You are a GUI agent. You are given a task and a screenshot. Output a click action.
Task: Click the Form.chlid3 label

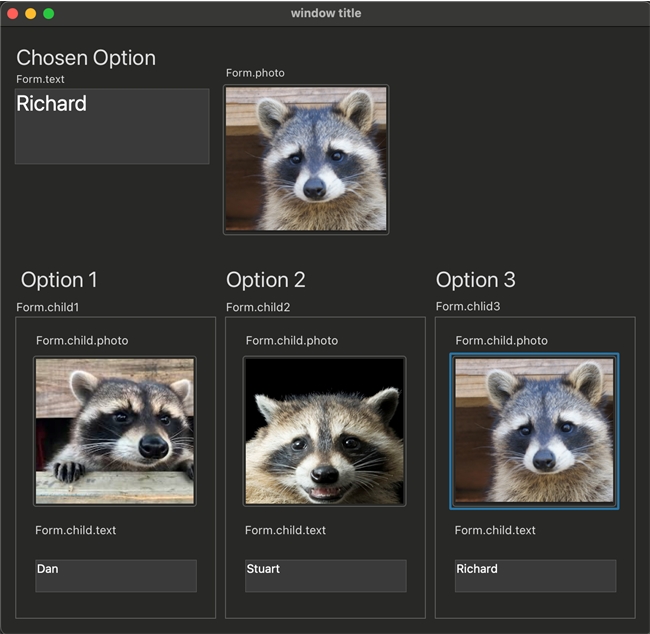click(x=468, y=306)
